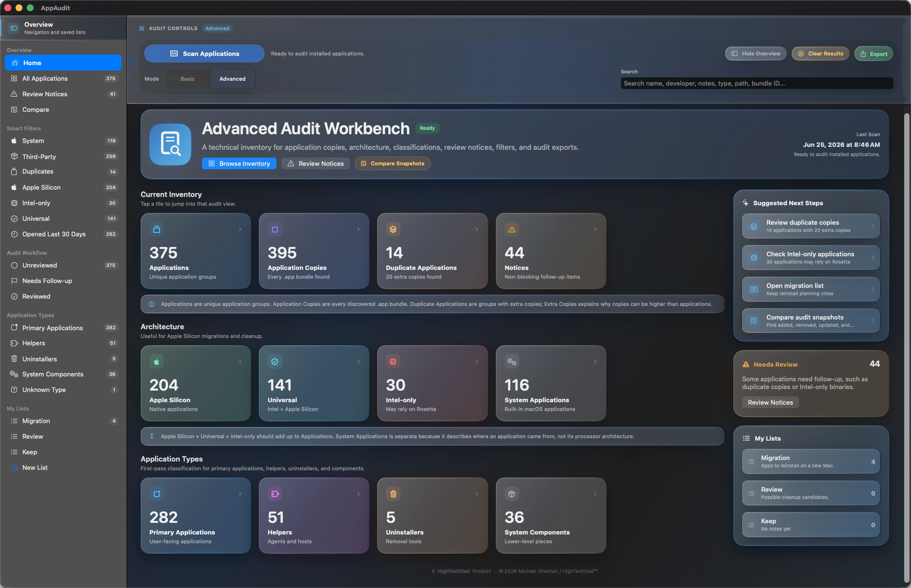The height and width of the screenshot is (588, 911).
Task: Click the Advanced Audit Workbench app logo
Action: click(x=170, y=144)
